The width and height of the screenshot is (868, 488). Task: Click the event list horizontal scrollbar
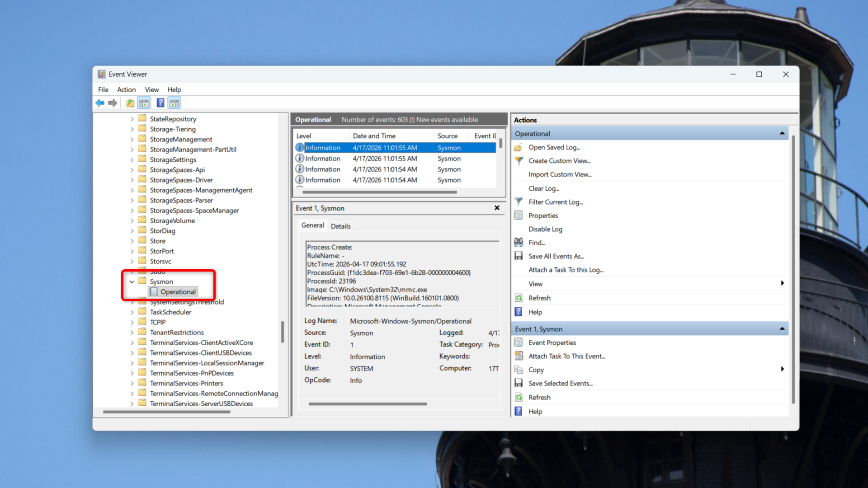pyautogui.click(x=379, y=192)
